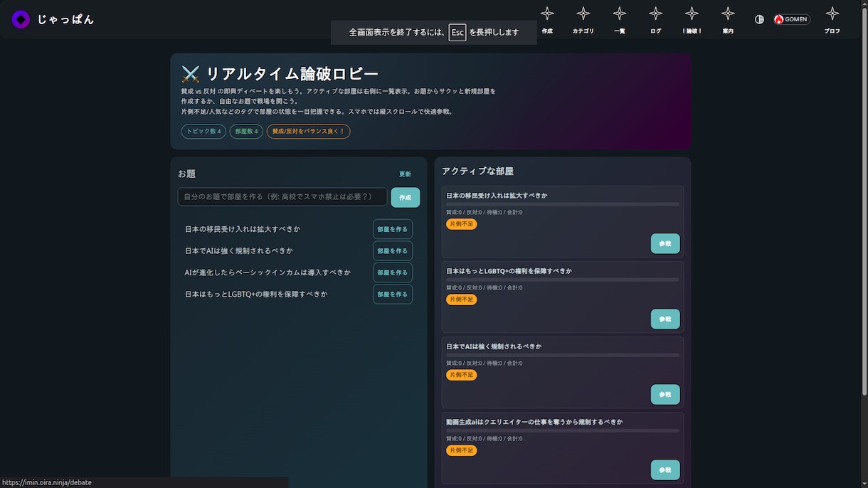Click 日本の移民受け入れは拡大すべきか text in お題 list
This screenshot has height=488, width=868.
click(x=243, y=229)
